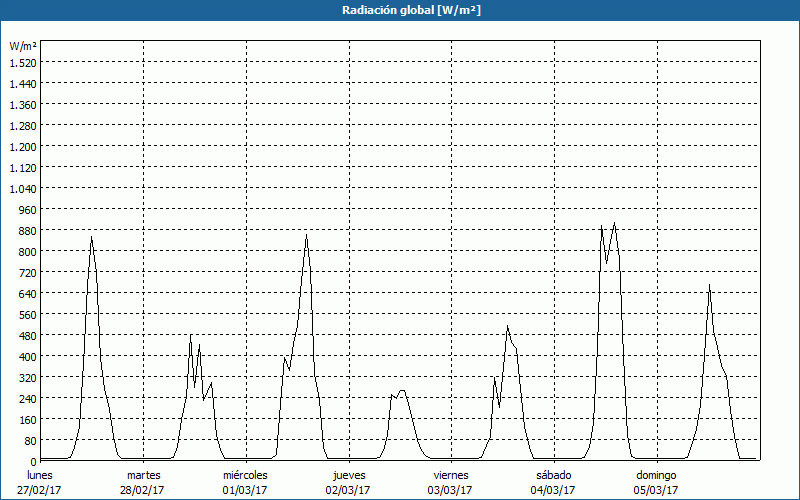Select the 480 y-axis value label
This screenshot has height=500, width=800.
26,335
